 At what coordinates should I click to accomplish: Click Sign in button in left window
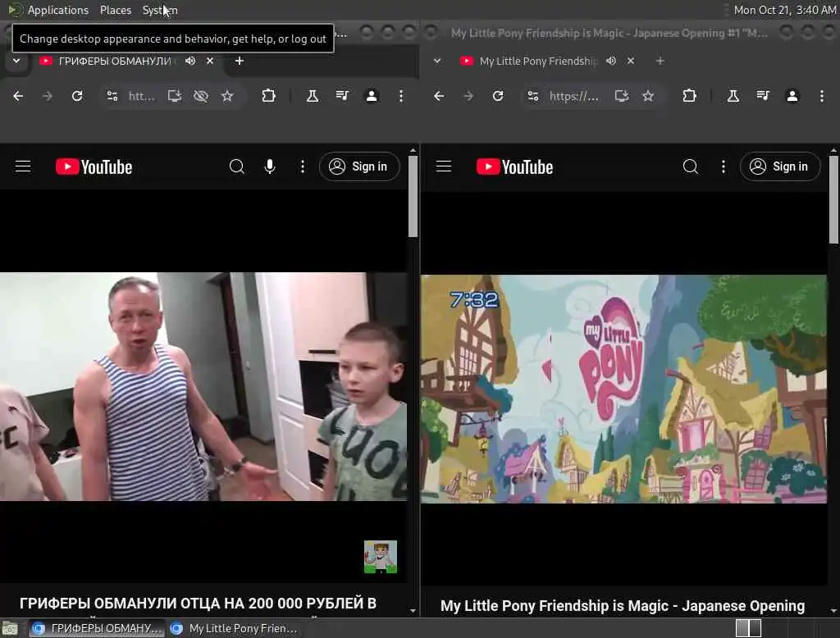(359, 166)
